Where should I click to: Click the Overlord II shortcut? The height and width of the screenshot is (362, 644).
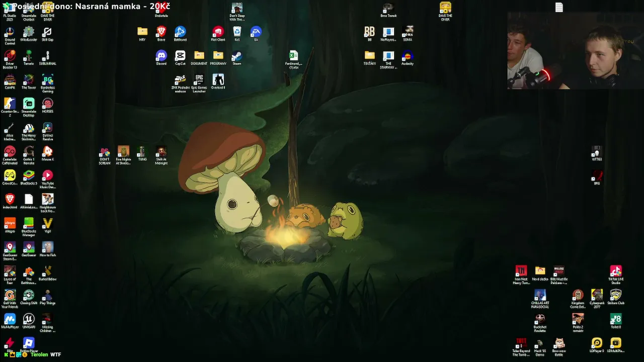pyautogui.click(x=218, y=82)
